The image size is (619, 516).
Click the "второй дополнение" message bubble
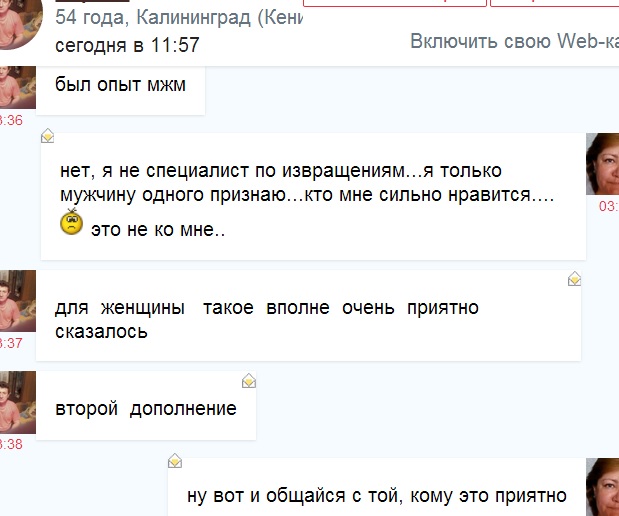point(146,408)
